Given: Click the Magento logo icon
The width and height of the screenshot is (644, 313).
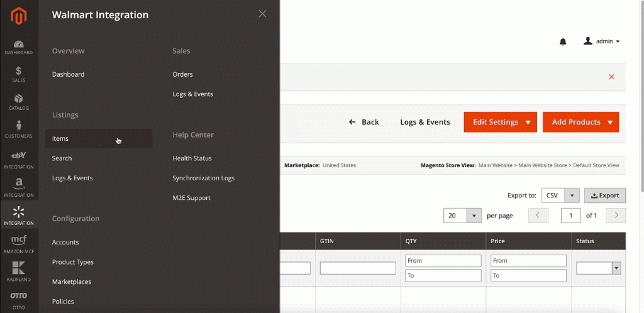Looking at the screenshot, I should click(19, 16).
